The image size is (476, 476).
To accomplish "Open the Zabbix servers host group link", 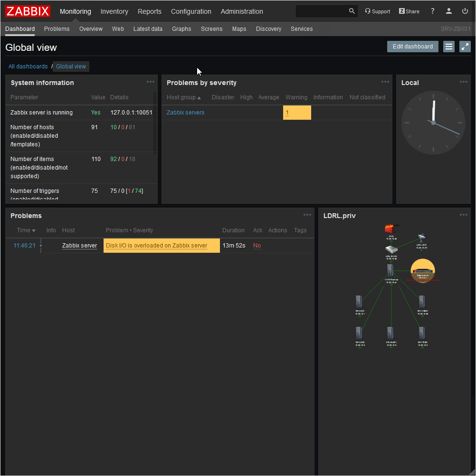I will [x=185, y=113].
